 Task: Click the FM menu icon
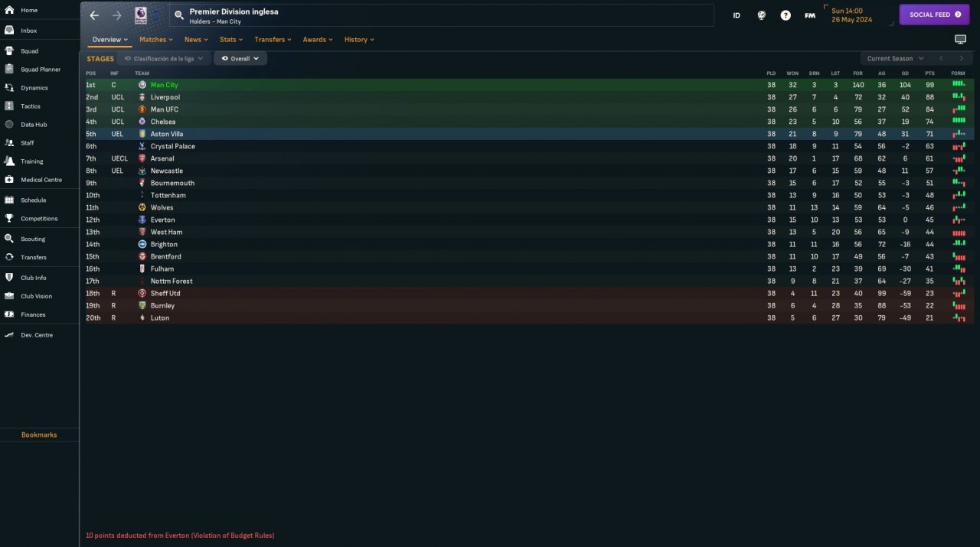coord(810,15)
